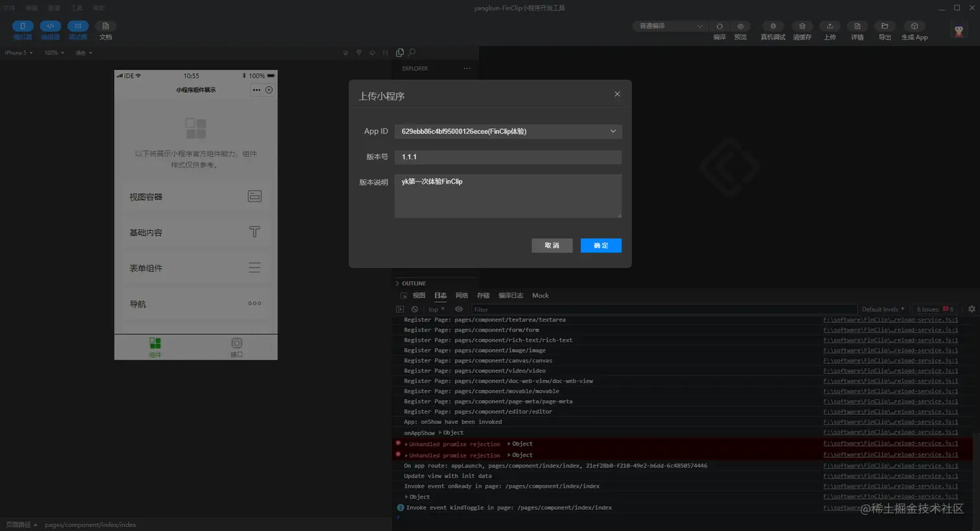This screenshot has height=531, width=980.
Task: Click the 版本号 version input field
Action: [508, 157]
